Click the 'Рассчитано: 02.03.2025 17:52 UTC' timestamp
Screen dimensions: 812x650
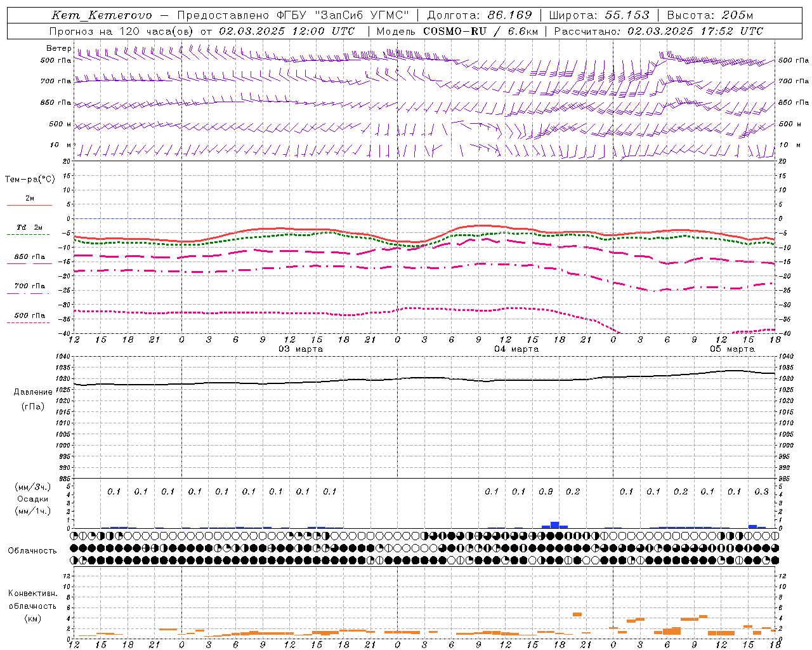pyautogui.click(x=659, y=31)
